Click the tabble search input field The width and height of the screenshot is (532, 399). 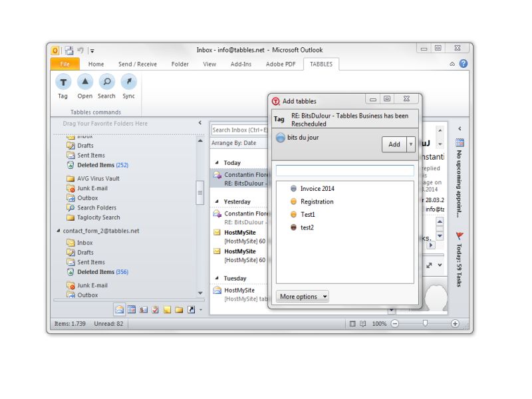tap(344, 171)
